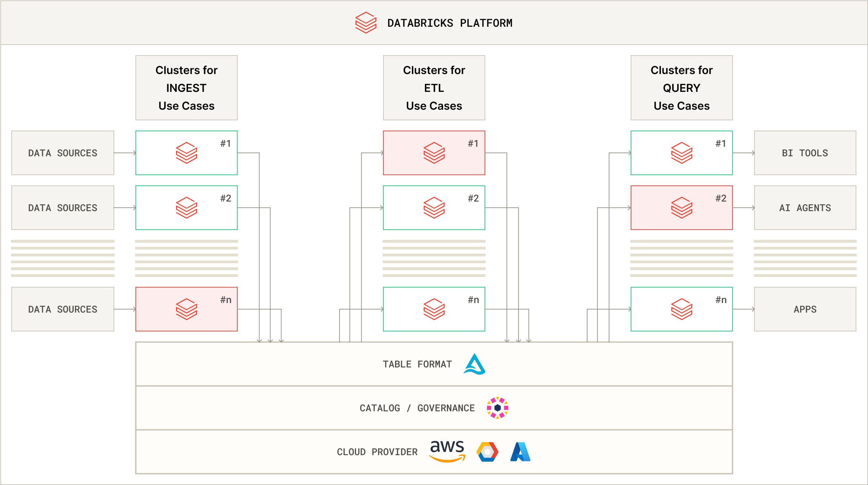868x485 pixels.
Task: Click the DATABRICKS PLATFORM title text
Action: pos(450,23)
